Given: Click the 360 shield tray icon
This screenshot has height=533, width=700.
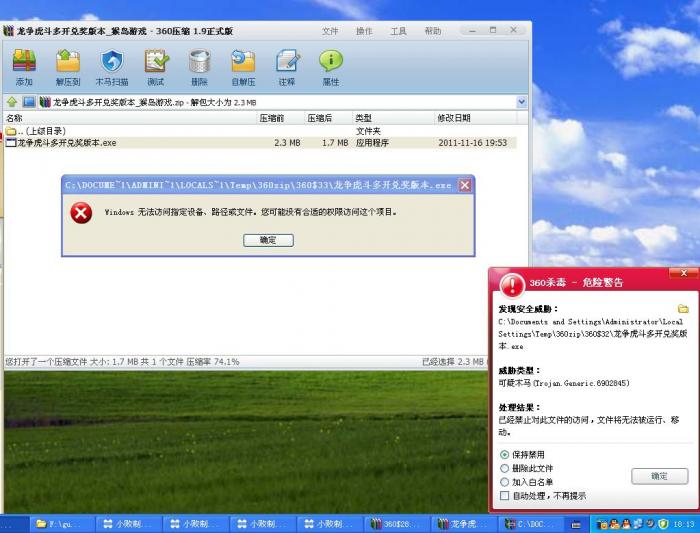Looking at the screenshot, I should 663,524.
